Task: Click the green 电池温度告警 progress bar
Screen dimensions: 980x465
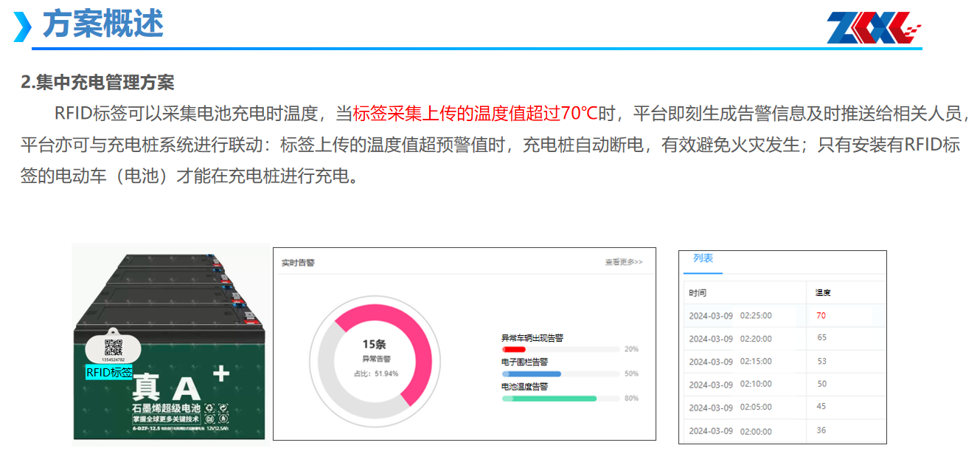Action: click(549, 399)
